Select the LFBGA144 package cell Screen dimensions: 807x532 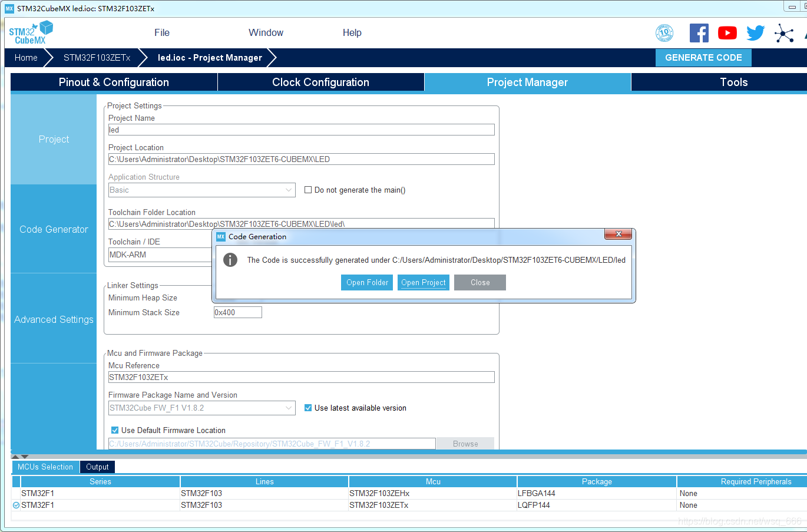(x=597, y=493)
